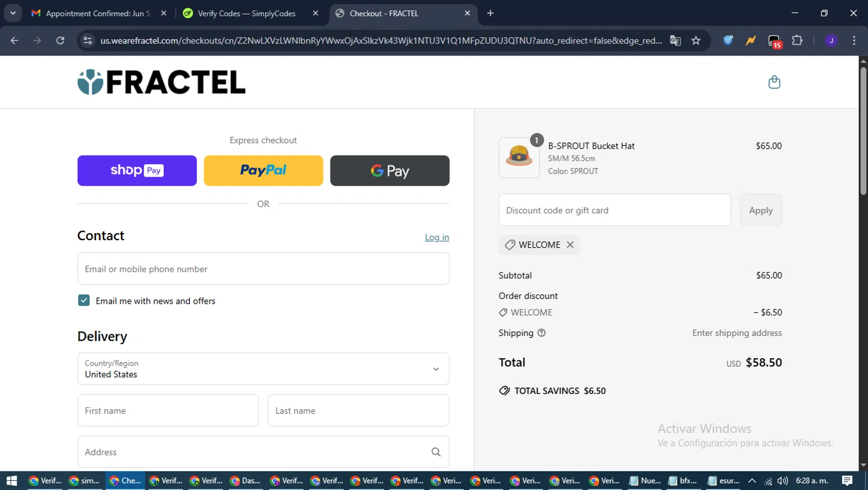Translate this page icon in address bar

tap(675, 40)
